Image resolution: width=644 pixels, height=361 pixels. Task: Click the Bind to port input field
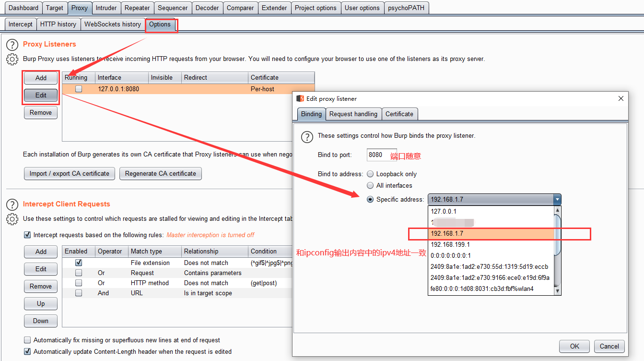(382, 155)
